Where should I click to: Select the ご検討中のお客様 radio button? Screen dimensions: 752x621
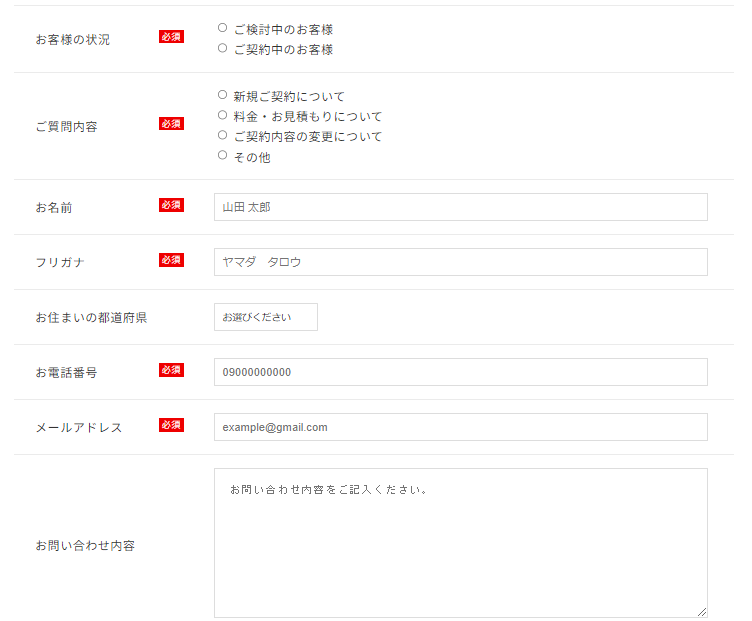pyautogui.click(x=222, y=28)
